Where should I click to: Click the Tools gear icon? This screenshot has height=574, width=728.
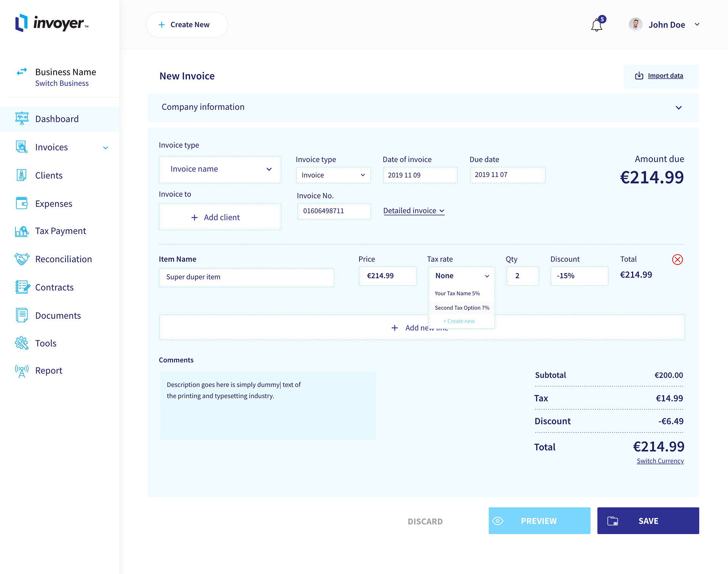(22, 343)
